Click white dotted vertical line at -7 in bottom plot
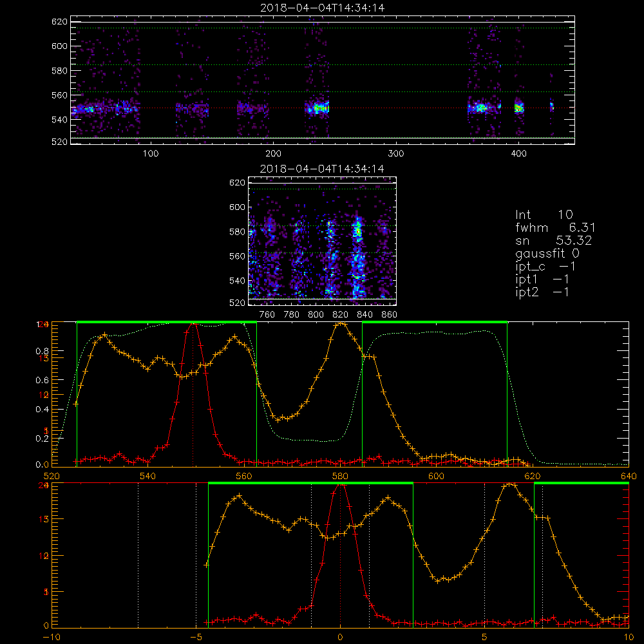The height and width of the screenshot is (644, 644). [x=138, y=556]
